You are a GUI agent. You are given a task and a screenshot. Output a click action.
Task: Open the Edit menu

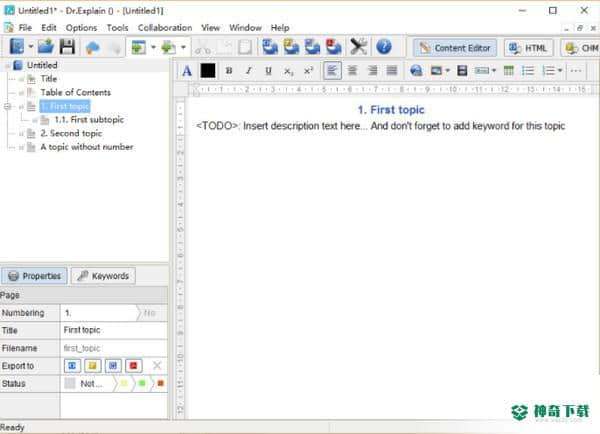pos(49,28)
